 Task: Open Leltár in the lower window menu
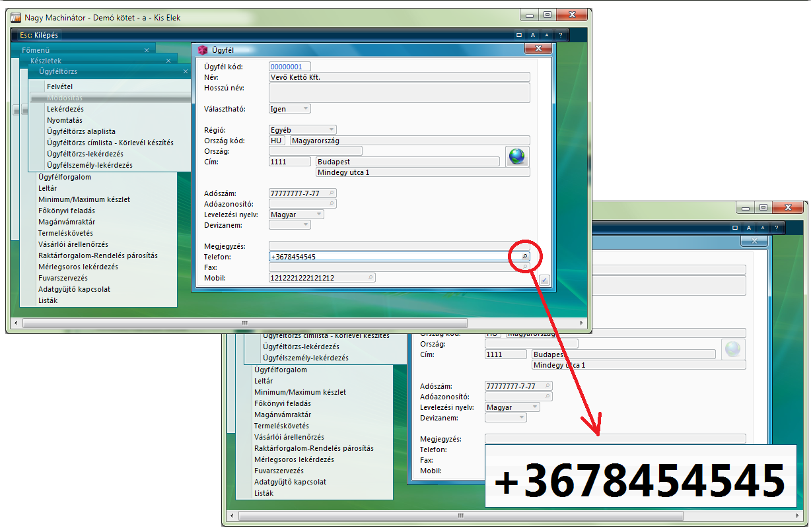pyautogui.click(x=264, y=381)
